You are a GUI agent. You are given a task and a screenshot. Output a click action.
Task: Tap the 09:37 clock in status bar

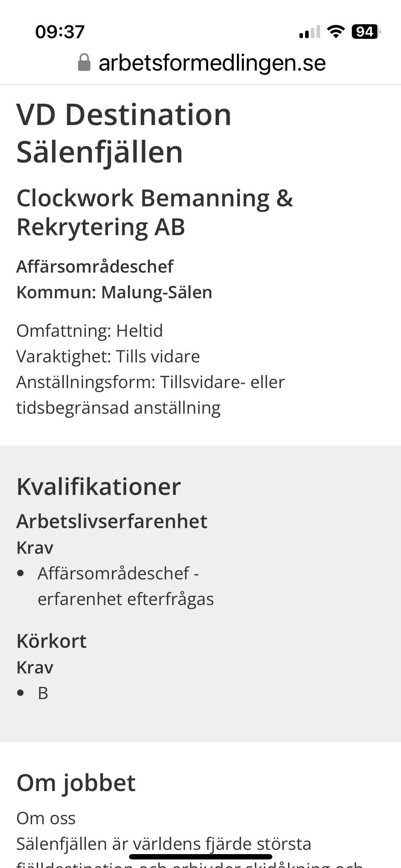coord(60,32)
